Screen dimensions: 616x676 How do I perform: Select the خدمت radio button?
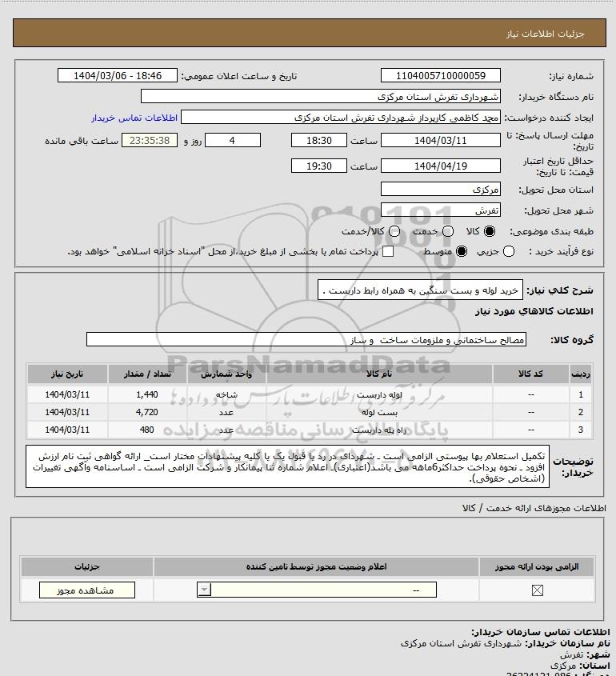pyautogui.click(x=448, y=231)
